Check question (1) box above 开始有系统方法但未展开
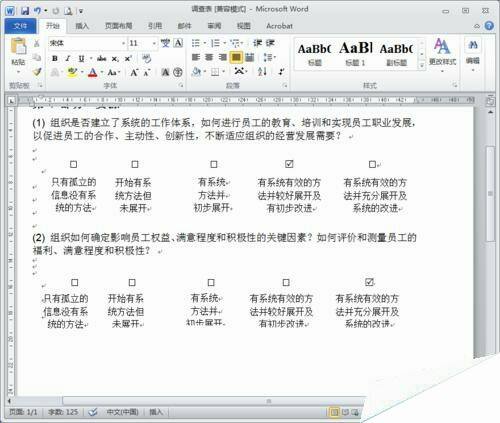The width and height of the screenshot is (500, 423). tap(135, 164)
